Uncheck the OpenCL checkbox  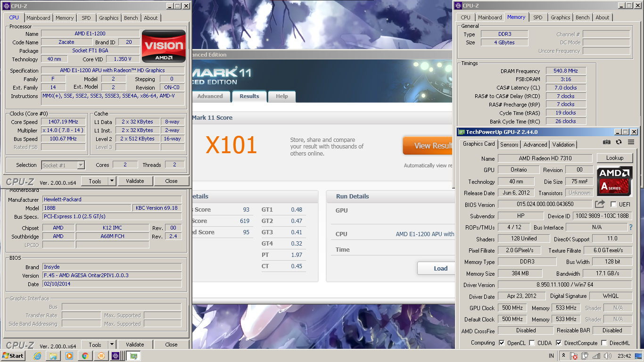[x=502, y=343]
